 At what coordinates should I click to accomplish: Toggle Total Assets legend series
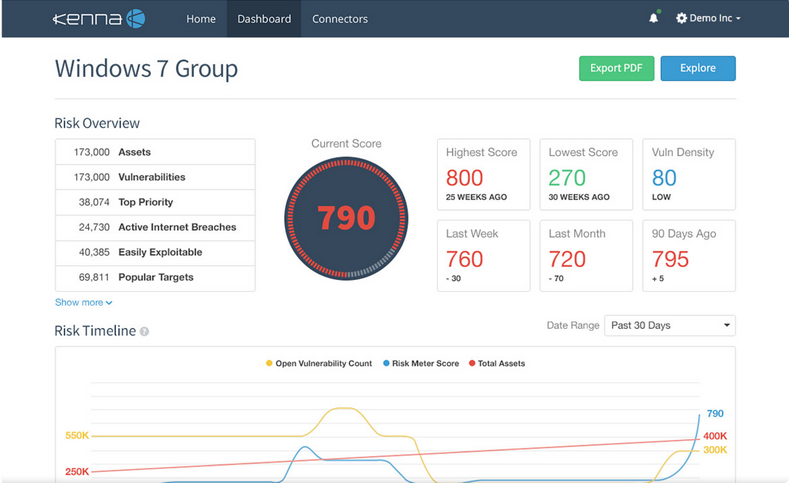point(496,363)
